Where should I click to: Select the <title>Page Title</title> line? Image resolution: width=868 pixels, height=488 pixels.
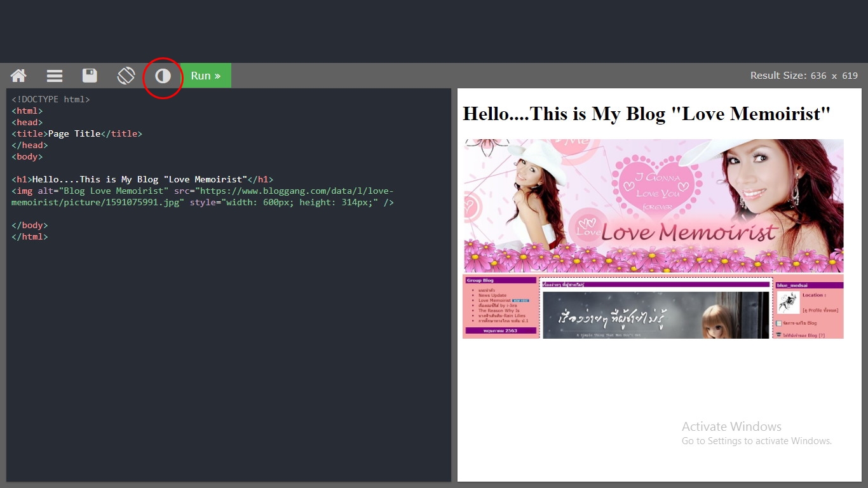[77, 133]
